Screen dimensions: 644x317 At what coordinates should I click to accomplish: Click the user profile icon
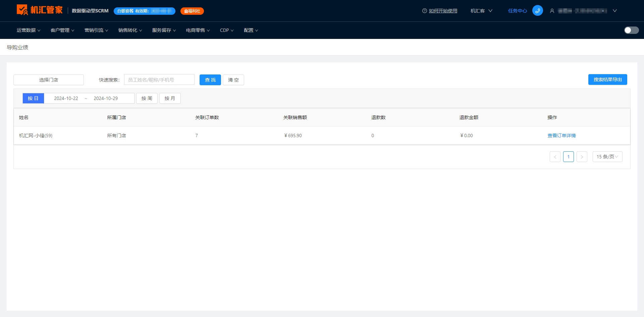(552, 11)
